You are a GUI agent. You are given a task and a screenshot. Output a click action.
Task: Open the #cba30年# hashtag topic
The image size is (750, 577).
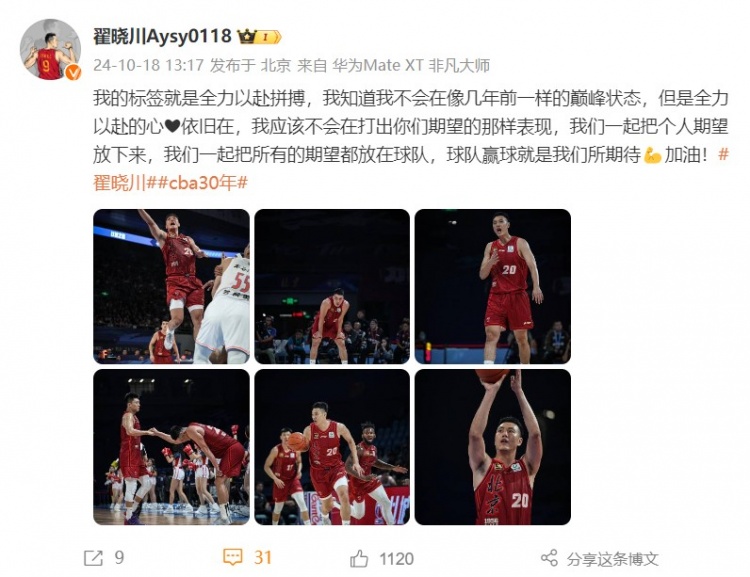(x=203, y=182)
